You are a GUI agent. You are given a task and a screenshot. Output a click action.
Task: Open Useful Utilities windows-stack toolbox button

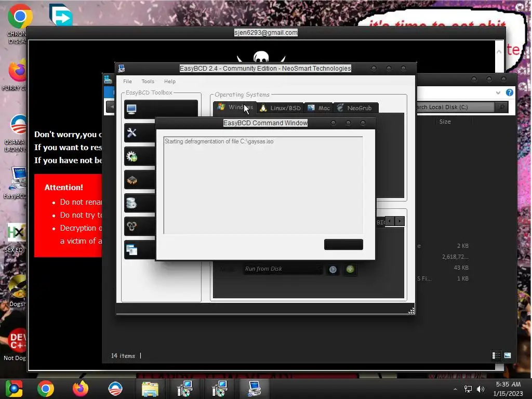pyautogui.click(x=139, y=250)
